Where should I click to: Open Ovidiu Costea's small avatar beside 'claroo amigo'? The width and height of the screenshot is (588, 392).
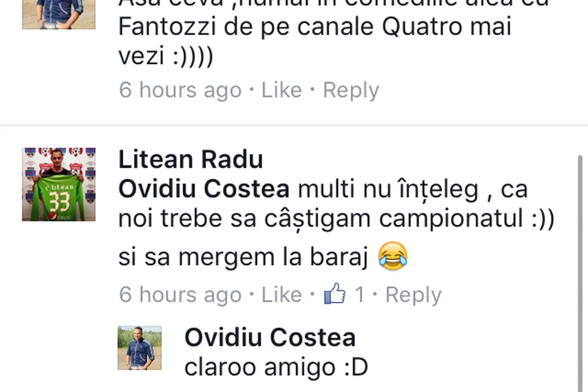[139, 348]
